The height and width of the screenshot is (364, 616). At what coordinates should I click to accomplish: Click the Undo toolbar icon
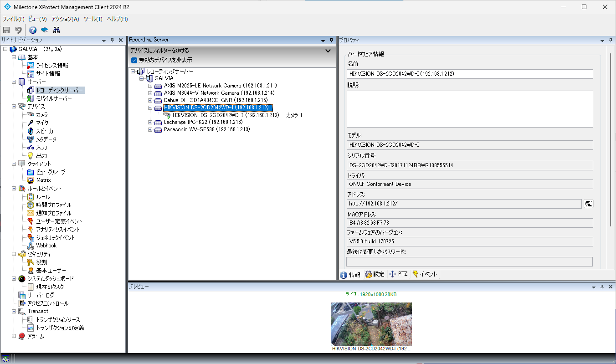click(18, 30)
